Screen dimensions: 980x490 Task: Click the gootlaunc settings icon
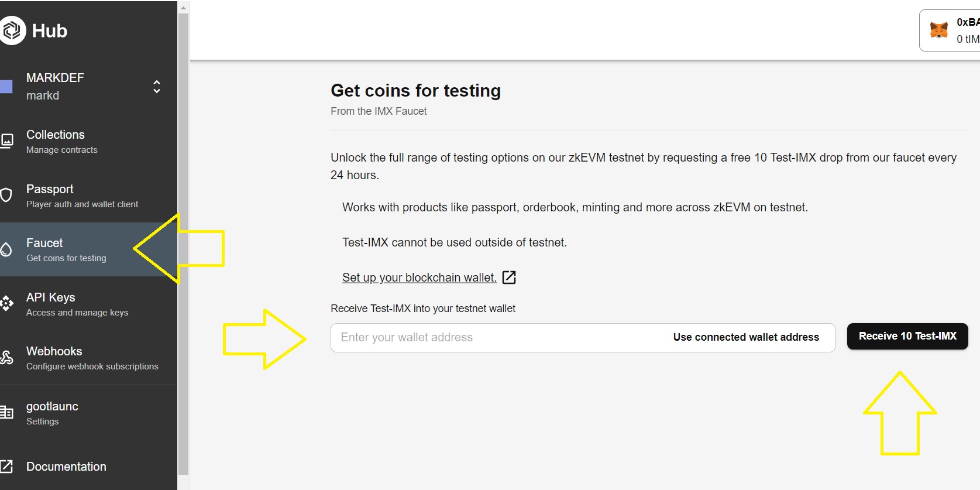(x=6, y=412)
